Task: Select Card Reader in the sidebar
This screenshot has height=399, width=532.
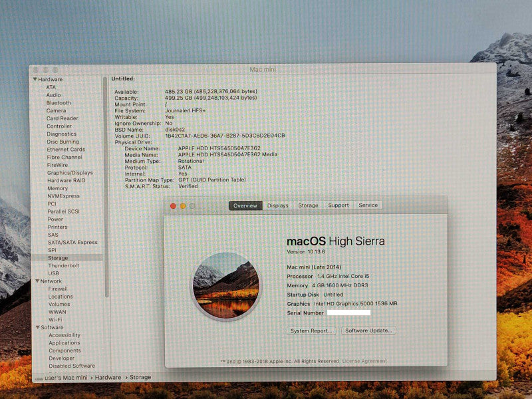Action: coord(63,118)
